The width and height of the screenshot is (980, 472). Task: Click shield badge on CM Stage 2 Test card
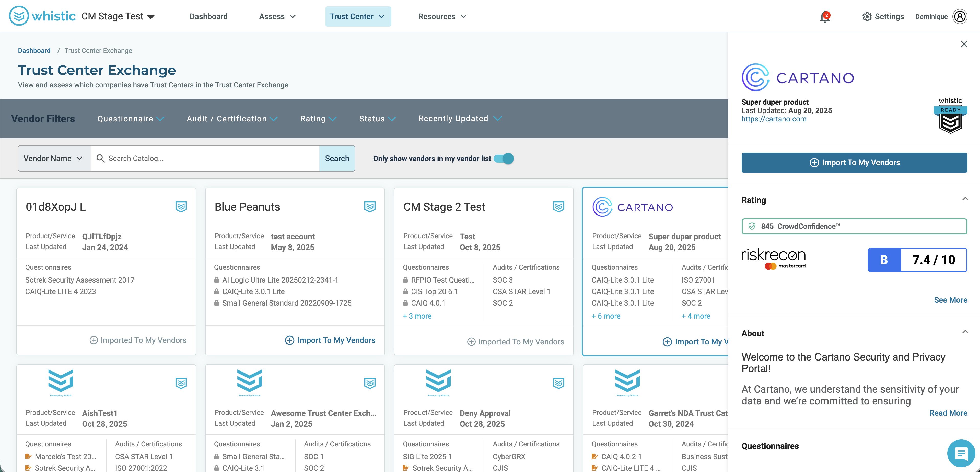[x=558, y=207]
